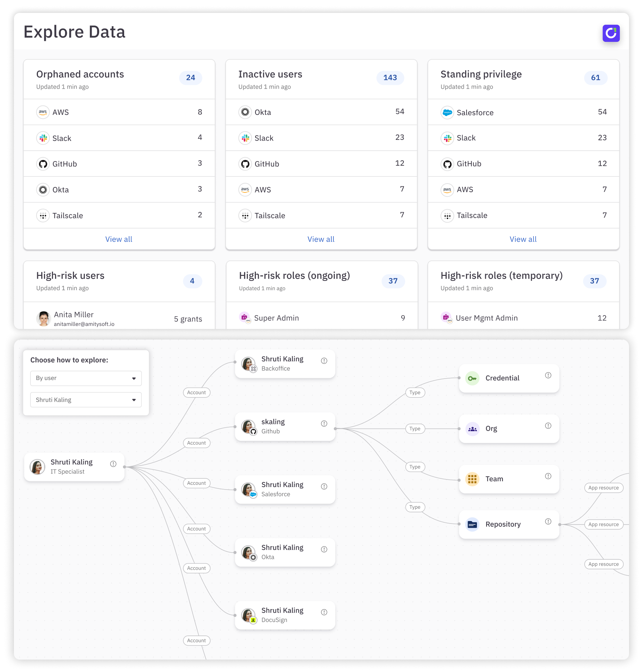Click the info icon on skaling Github card
Viewport: 643px width, 672px height.
[x=324, y=424]
